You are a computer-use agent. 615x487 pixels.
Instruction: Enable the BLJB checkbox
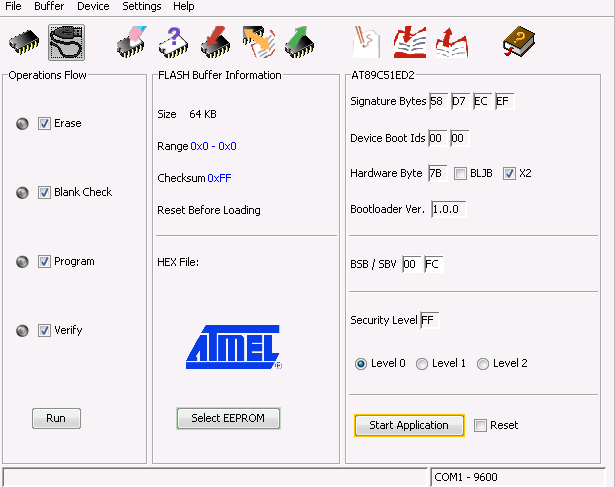click(x=460, y=173)
